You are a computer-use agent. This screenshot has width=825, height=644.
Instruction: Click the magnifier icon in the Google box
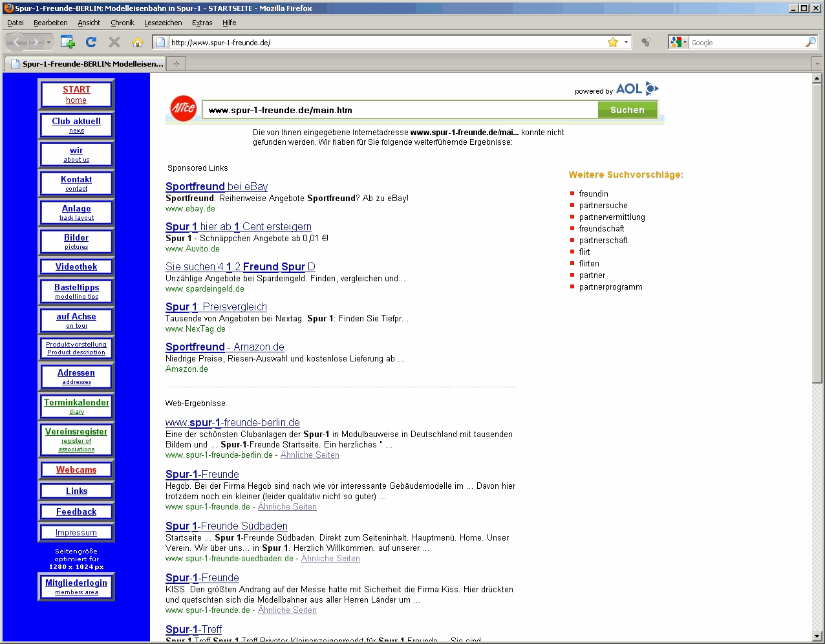[x=811, y=43]
